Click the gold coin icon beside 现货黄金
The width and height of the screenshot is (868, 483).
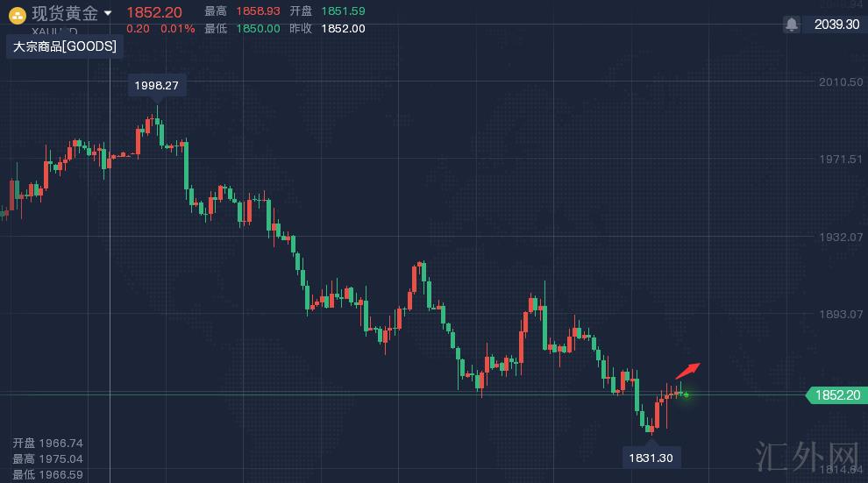point(16,14)
